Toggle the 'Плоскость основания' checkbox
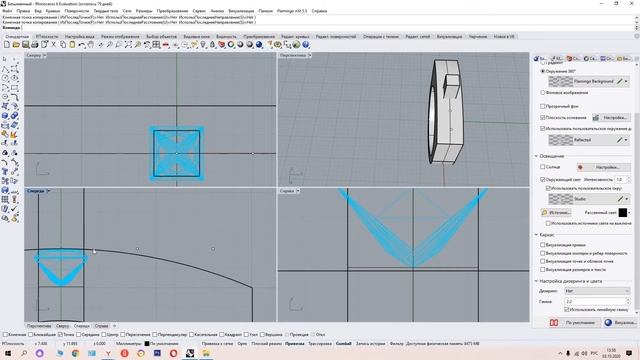Screen dimensions: 640x360 point(543,118)
